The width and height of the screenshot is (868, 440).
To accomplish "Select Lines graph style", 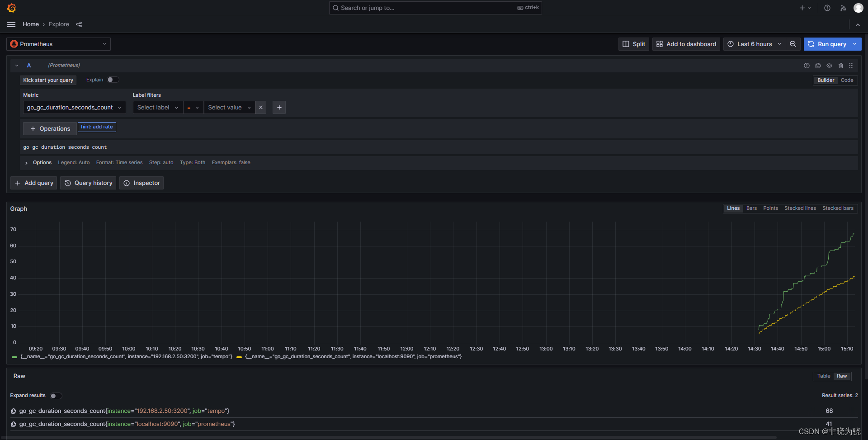I will pos(733,208).
